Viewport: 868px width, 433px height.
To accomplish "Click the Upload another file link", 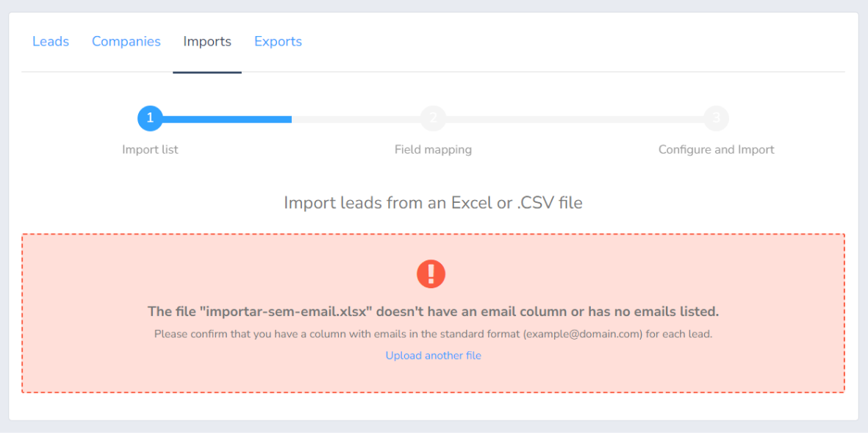I will [x=433, y=355].
